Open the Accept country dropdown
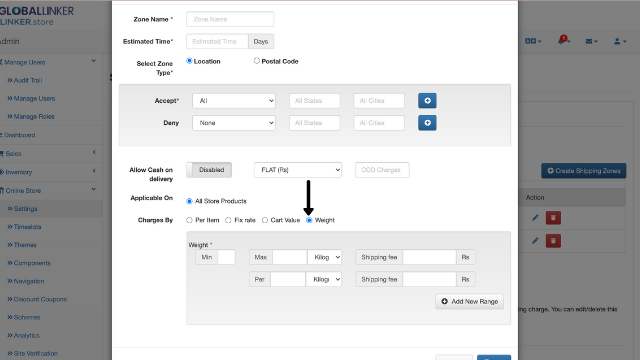This screenshot has width=640, height=360. pyautogui.click(x=234, y=101)
